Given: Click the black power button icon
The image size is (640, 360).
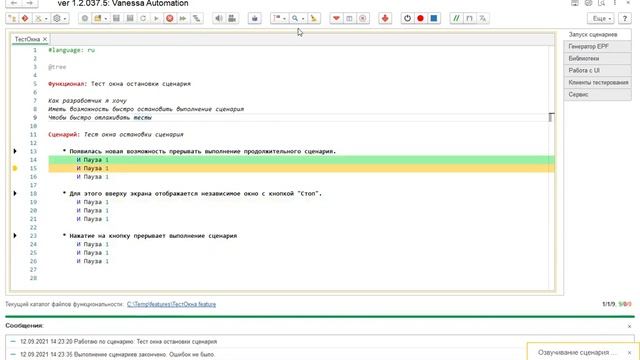Looking at the screenshot, I should tap(407, 18).
